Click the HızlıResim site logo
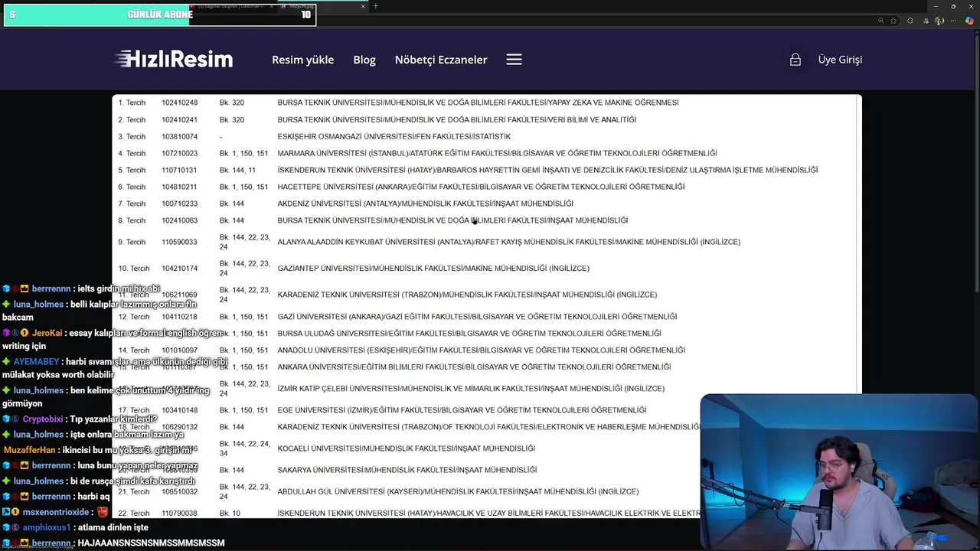Viewport: 980px width, 551px height. click(x=174, y=59)
